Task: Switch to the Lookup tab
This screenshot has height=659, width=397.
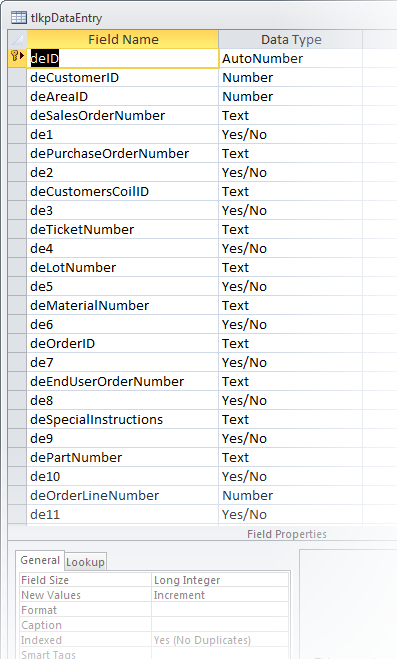Action: (x=85, y=562)
